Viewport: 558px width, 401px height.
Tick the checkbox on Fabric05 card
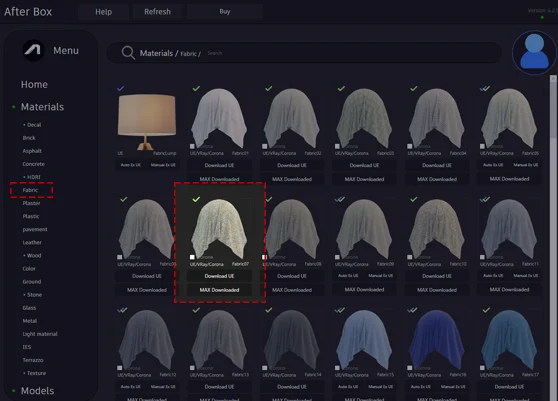[482, 146]
